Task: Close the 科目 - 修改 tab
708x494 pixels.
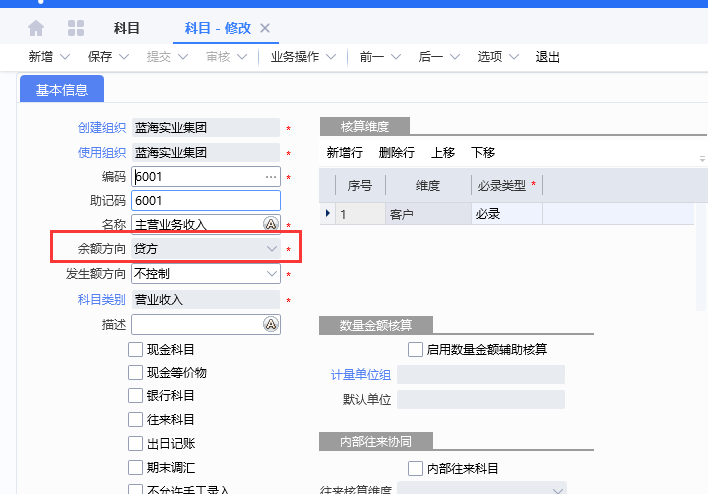Action: 265,28
